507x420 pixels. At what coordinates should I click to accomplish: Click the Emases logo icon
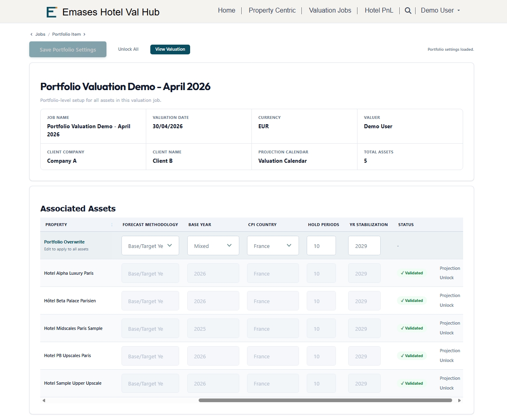coord(52,12)
